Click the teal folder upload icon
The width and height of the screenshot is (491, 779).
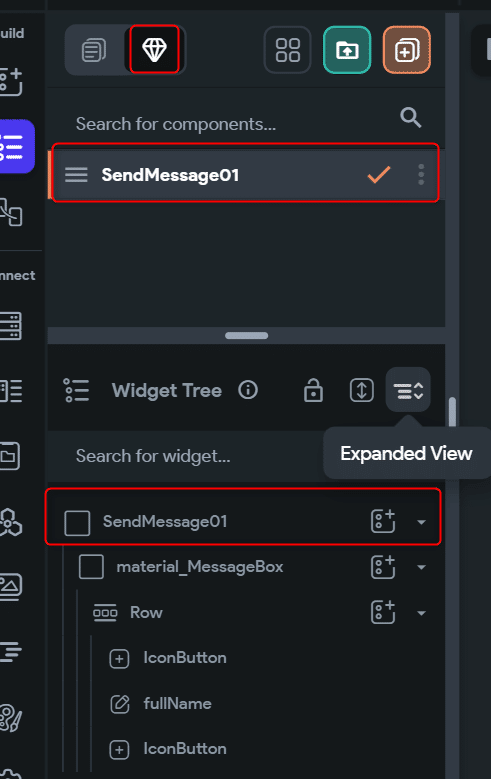click(x=347, y=50)
